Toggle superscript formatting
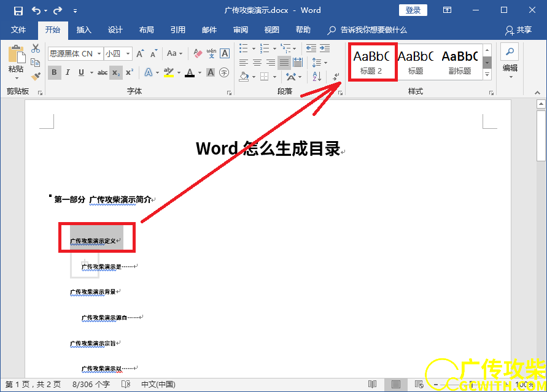 click(x=130, y=72)
